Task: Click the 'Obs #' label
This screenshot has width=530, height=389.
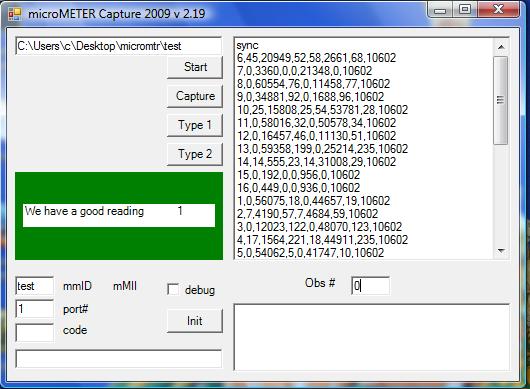Action: click(x=320, y=283)
